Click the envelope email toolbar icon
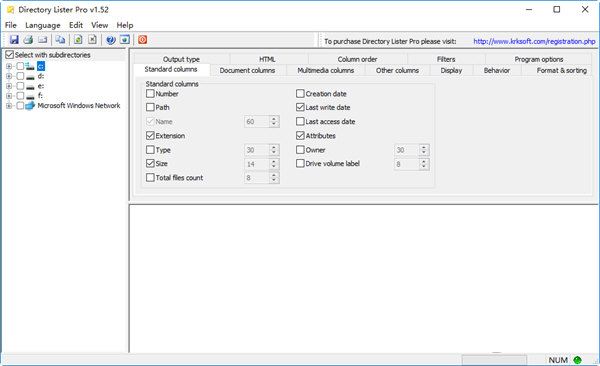The width and height of the screenshot is (600, 366). [x=42, y=39]
